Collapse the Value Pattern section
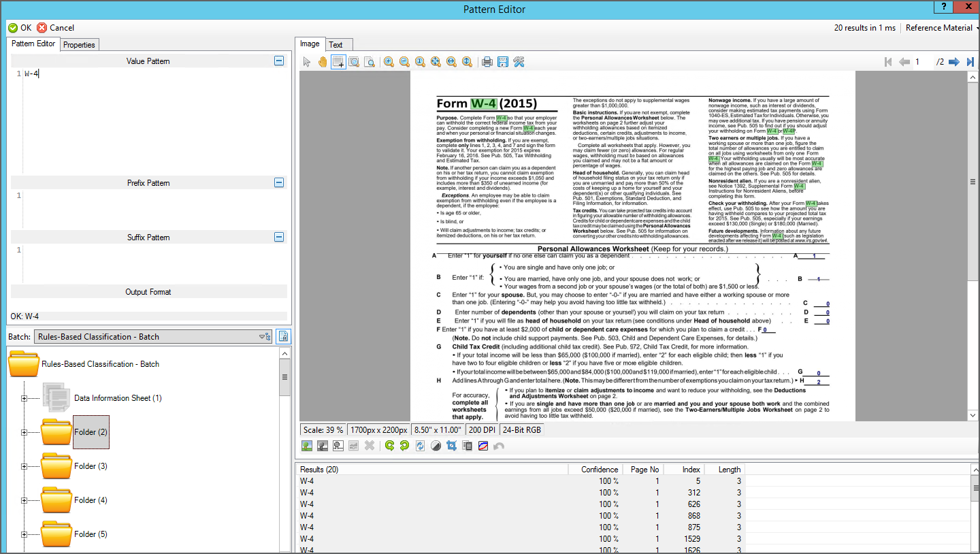Image resolution: width=980 pixels, height=554 pixels. pos(278,61)
